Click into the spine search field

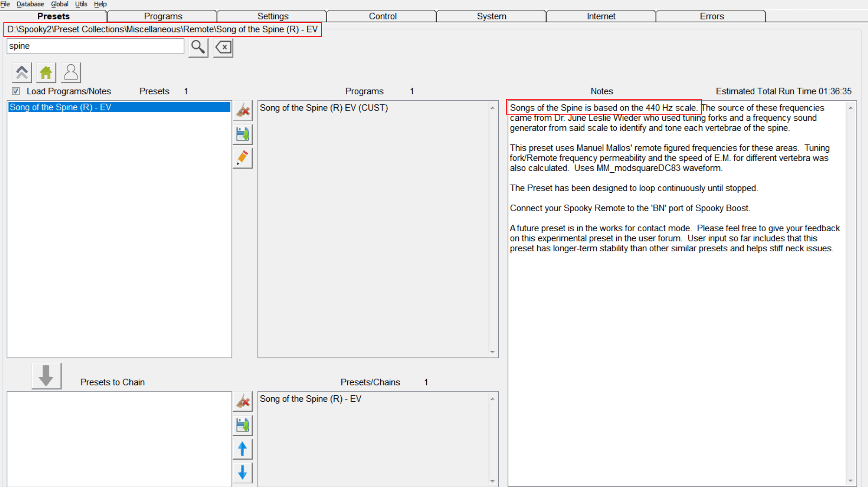pyautogui.click(x=96, y=46)
